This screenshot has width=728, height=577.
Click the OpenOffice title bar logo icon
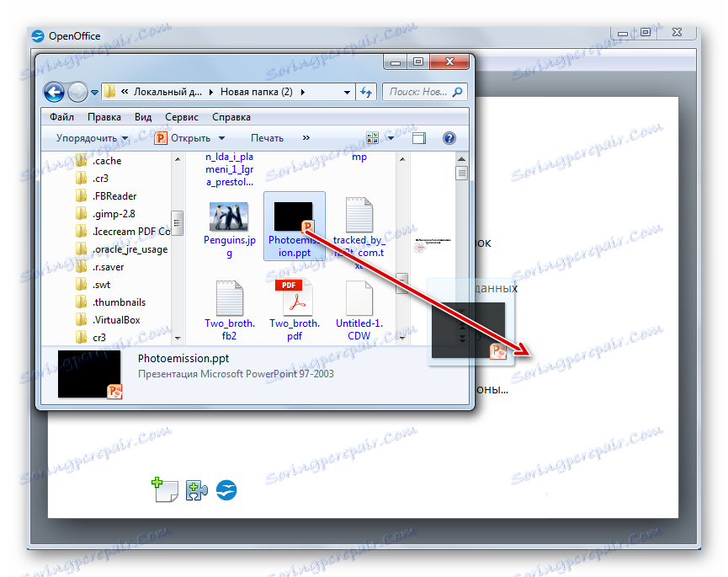pos(38,35)
